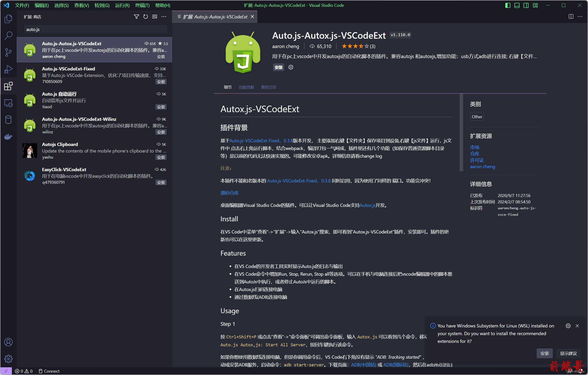This screenshot has width=588, height=375.
Task: Open the 文件(F) menu
Action: pyautogui.click(x=22, y=5)
